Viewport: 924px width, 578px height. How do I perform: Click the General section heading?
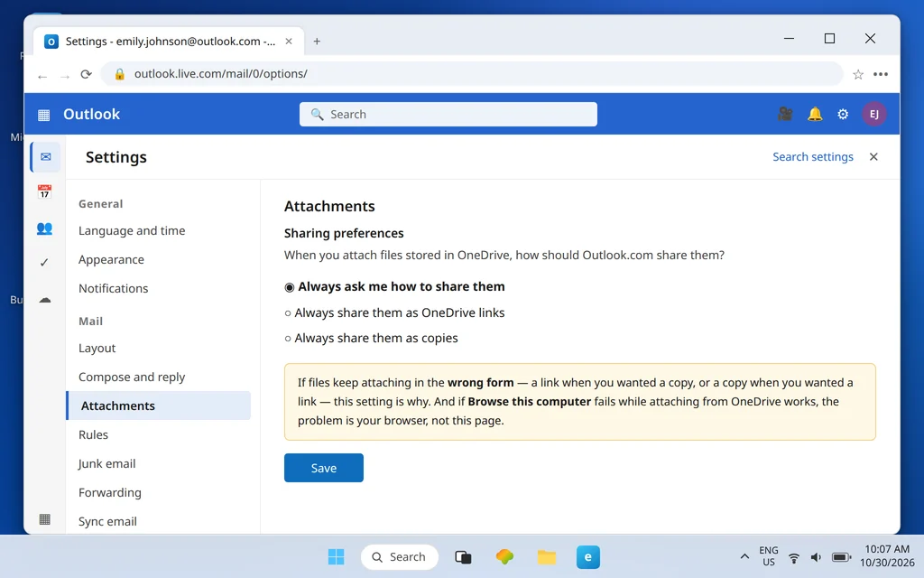(101, 204)
